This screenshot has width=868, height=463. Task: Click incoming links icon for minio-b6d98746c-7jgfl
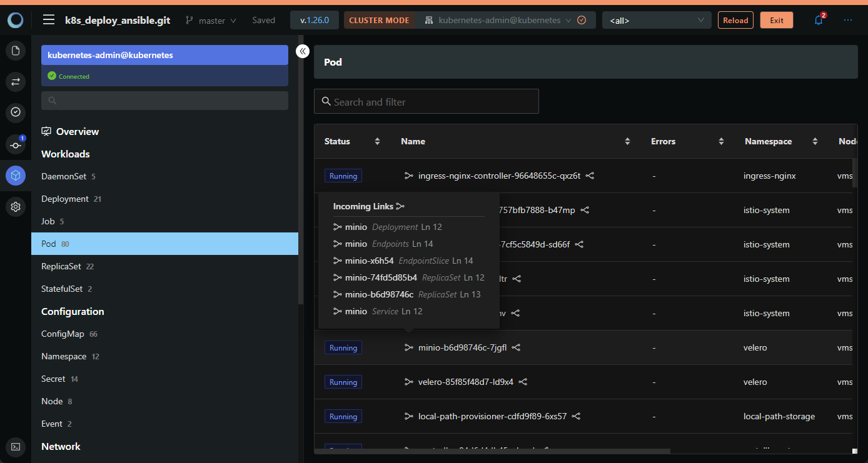409,348
